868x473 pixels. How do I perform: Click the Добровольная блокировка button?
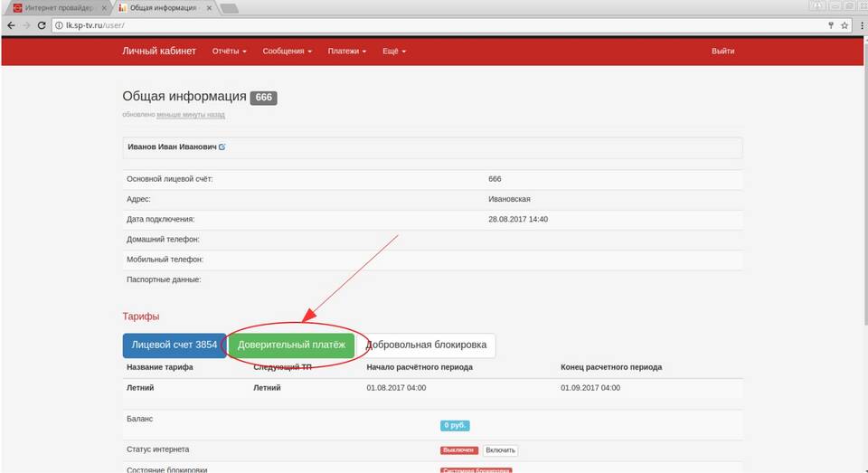427,345
